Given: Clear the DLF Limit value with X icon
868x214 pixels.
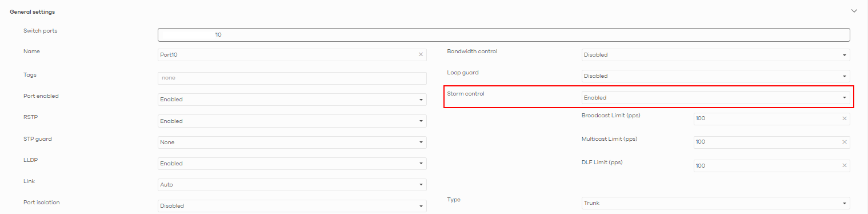Looking at the screenshot, I should coord(844,165).
